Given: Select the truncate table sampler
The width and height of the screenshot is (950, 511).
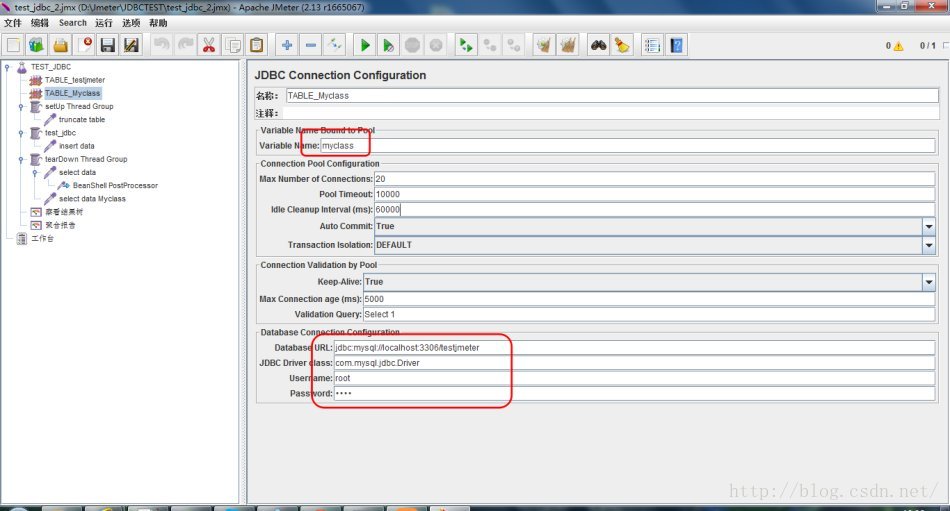Looking at the screenshot, I should coord(82,120).
